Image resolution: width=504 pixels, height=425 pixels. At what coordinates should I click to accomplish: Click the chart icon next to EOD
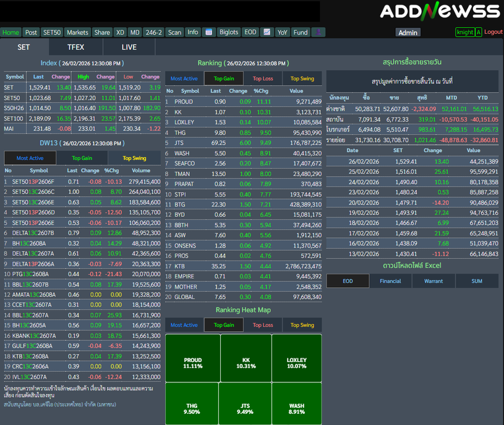click(267, 32)
